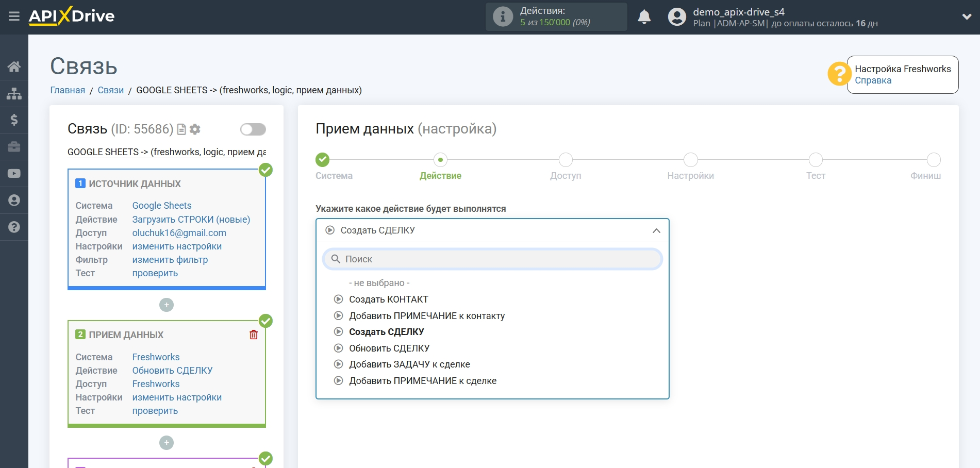Choose 'Обновить СДЕЛКУ' from the list
The height and width of the screenshot is (468, 980).
click(x=389, y=348)
